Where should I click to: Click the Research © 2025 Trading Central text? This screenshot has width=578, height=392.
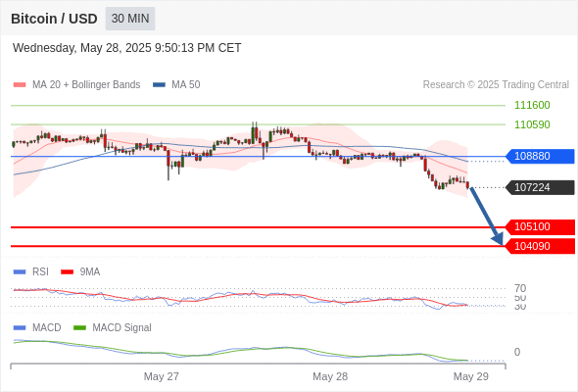coord(496,85)
